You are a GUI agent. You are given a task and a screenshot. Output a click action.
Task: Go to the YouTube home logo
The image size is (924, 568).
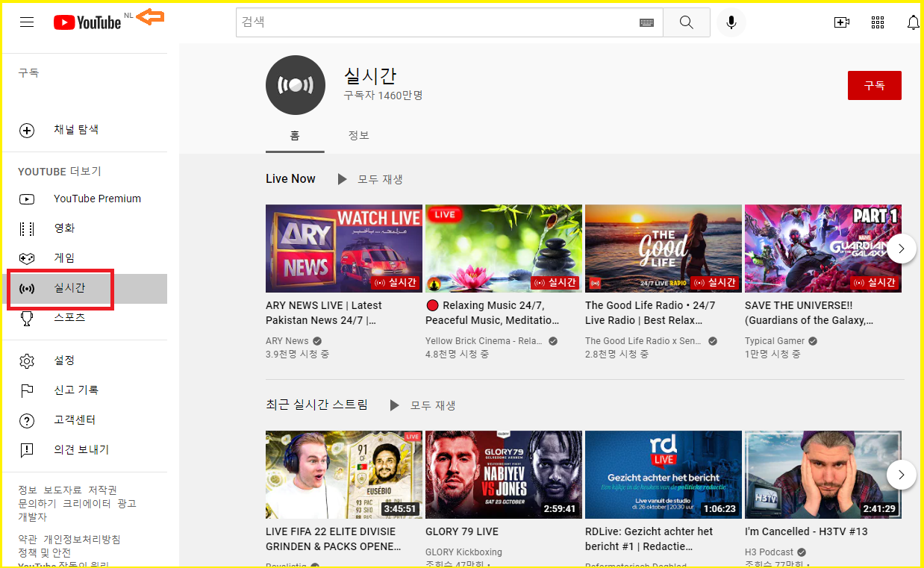tap(87, 22)
